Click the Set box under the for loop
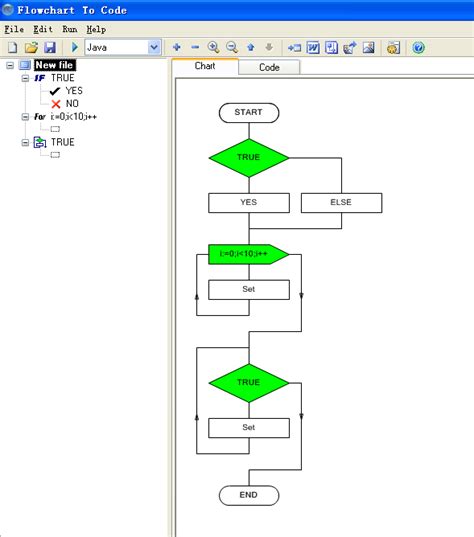Viewport: 474px width, 537px height. pos(249,290)
